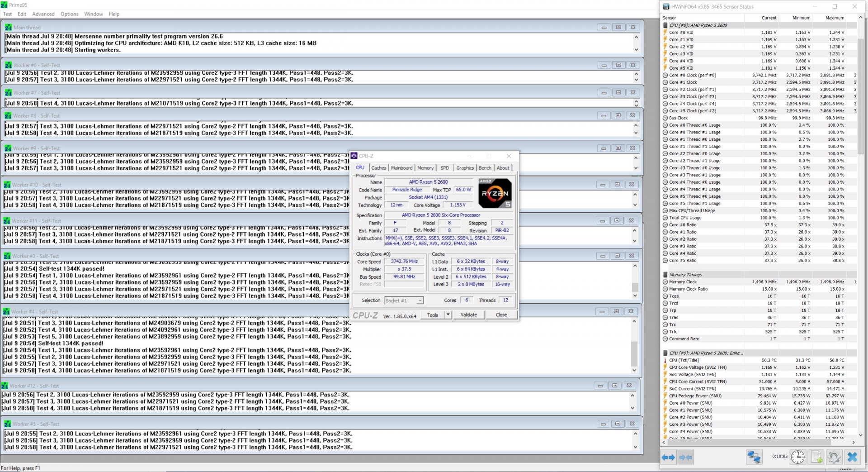Open the Socket #1 selection dropdown
The height and width of the screenshot is (472, 868).
[420, 300]
